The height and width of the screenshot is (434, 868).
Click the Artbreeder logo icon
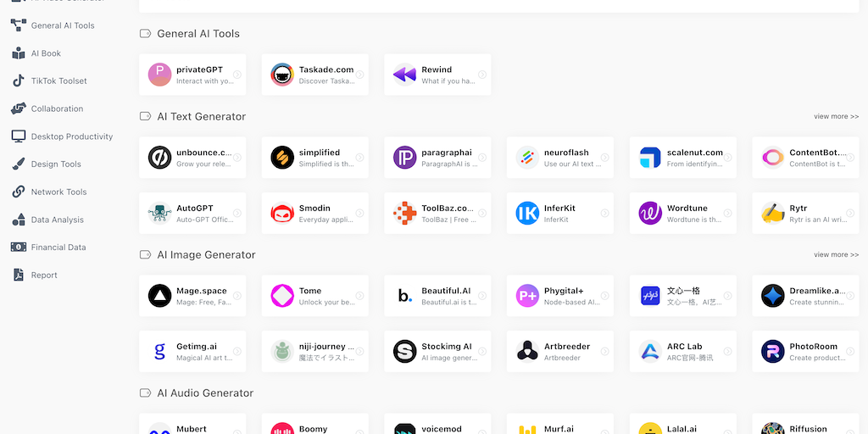pyautogui.click(x=527, y=352)
